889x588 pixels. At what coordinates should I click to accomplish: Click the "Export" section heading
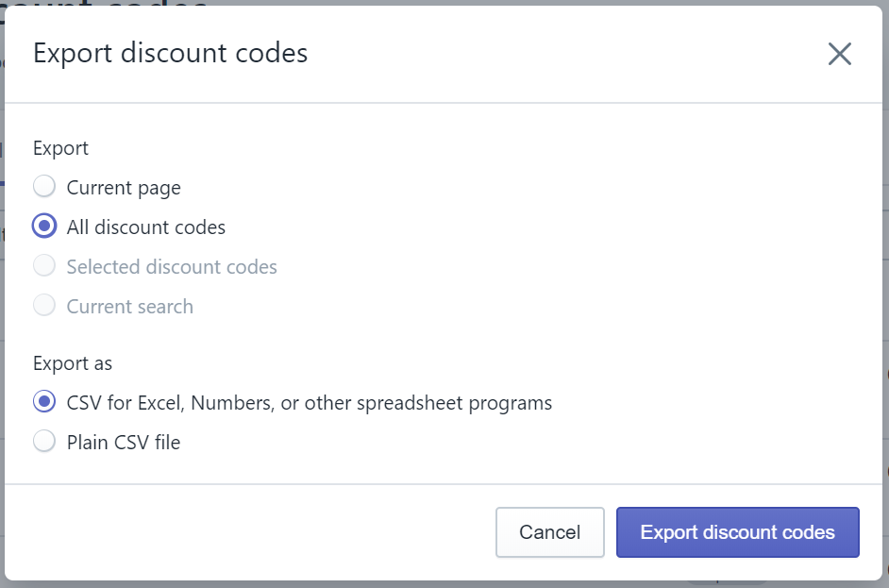60,148
